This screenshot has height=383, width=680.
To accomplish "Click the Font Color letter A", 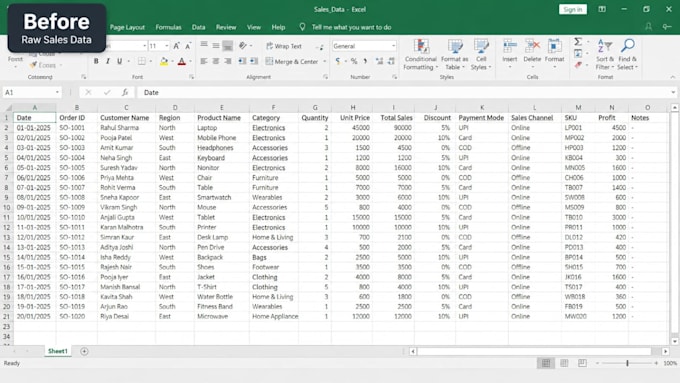I will (x=182, y=61).
